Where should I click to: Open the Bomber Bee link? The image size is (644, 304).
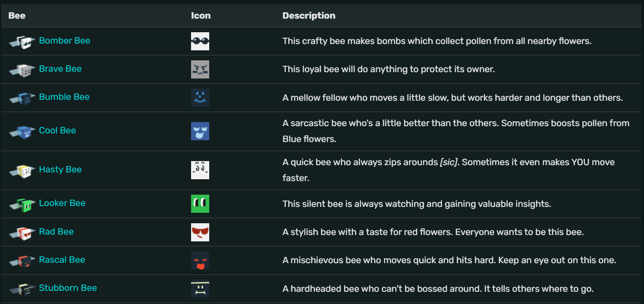coord(64,40)
